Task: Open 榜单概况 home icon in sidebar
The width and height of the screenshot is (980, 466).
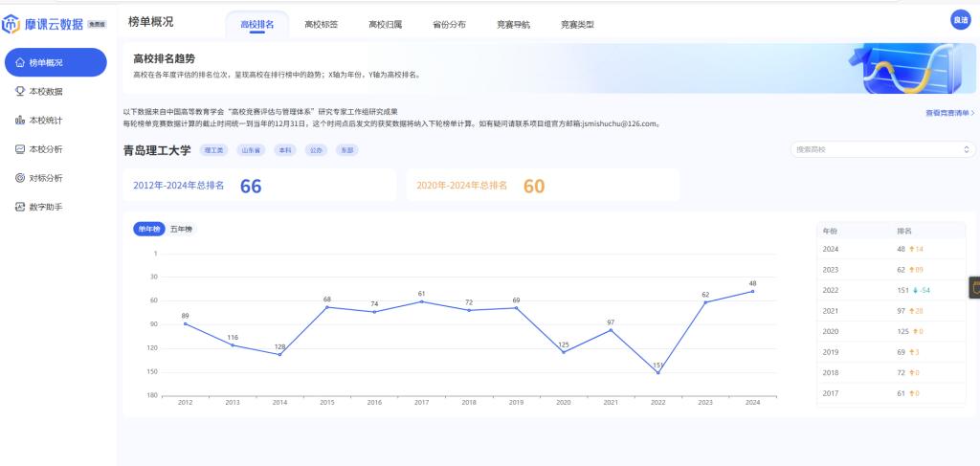Action: tap(20, 62)
